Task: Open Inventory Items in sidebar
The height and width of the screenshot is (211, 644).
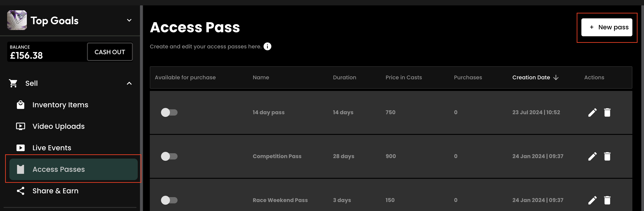Action: click(x=60, y=105)
